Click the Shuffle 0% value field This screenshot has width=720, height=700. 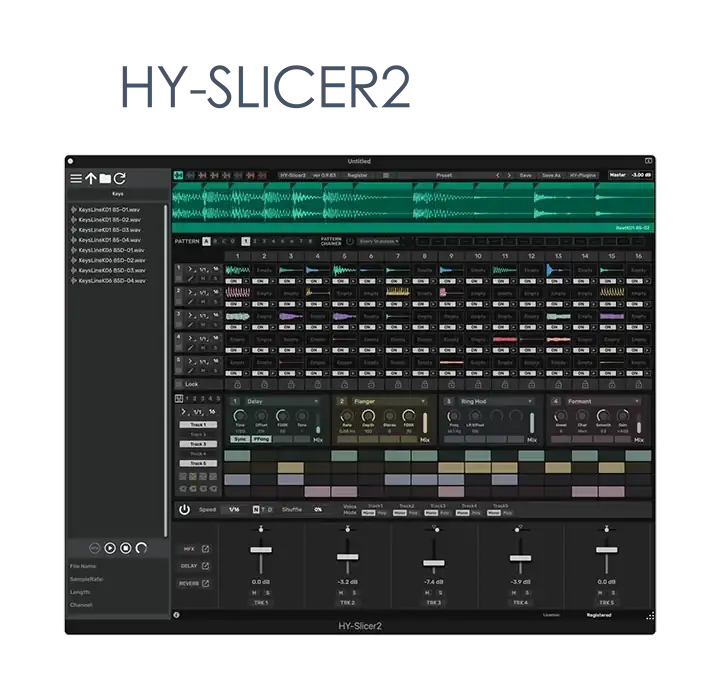(x=318, y=509)
